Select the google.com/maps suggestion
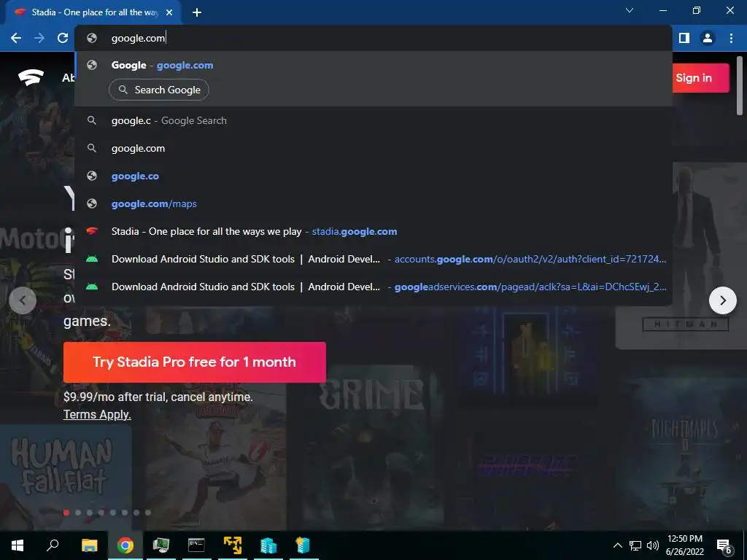Viewport: 747px width, 560px height. 373,203
